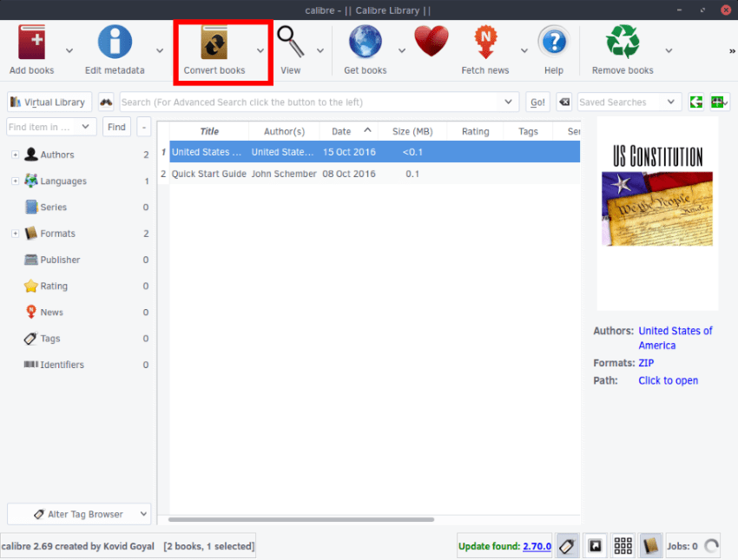Click the Get books store icon
Viewport: 738px width, 560px height.
click(x=364, y=41)
